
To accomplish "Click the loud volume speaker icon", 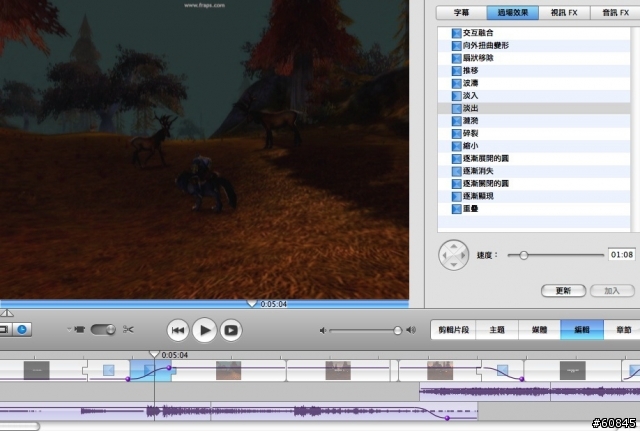I will point(411,330).
